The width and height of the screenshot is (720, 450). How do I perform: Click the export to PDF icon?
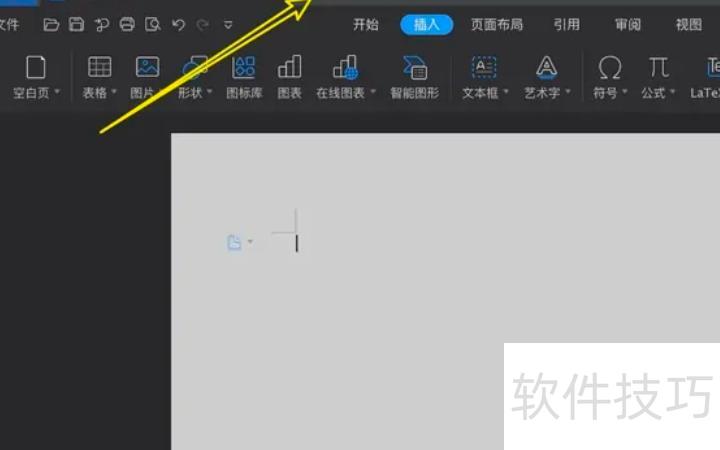pos(101,24)
